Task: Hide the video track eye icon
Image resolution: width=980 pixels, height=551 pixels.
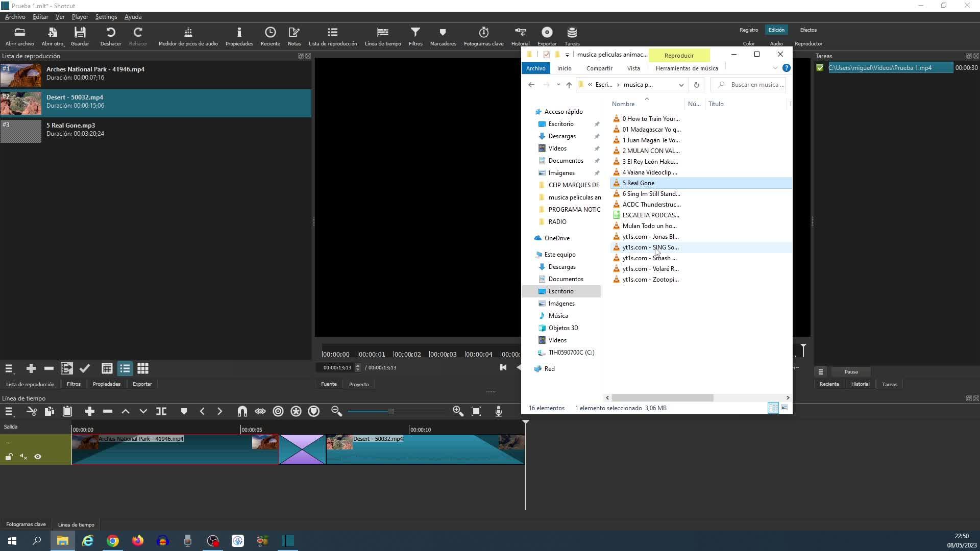Action: (38, 457)
